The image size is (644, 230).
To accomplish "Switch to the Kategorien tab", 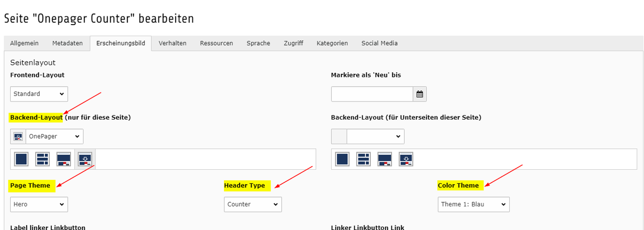I will pos(332,43).
